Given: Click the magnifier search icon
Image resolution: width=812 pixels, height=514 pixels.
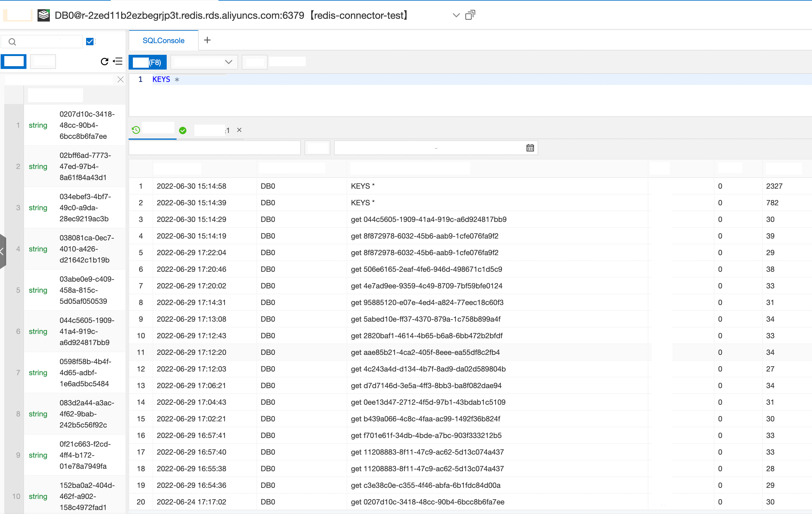Looking at the screenshot, I should pos(12,42).
